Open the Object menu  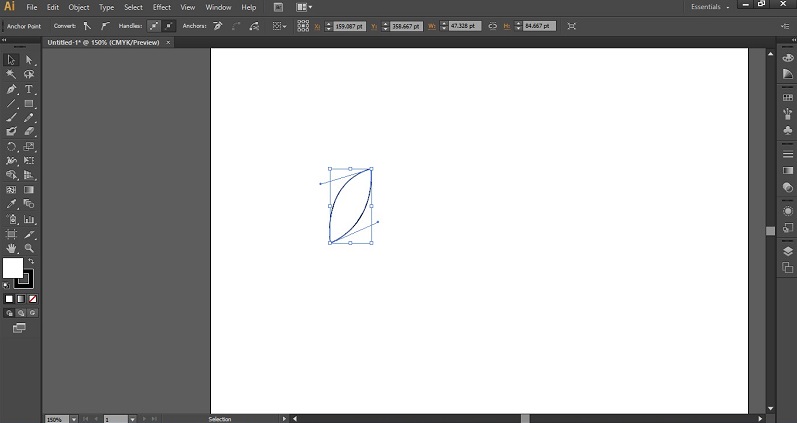(79, 7)
